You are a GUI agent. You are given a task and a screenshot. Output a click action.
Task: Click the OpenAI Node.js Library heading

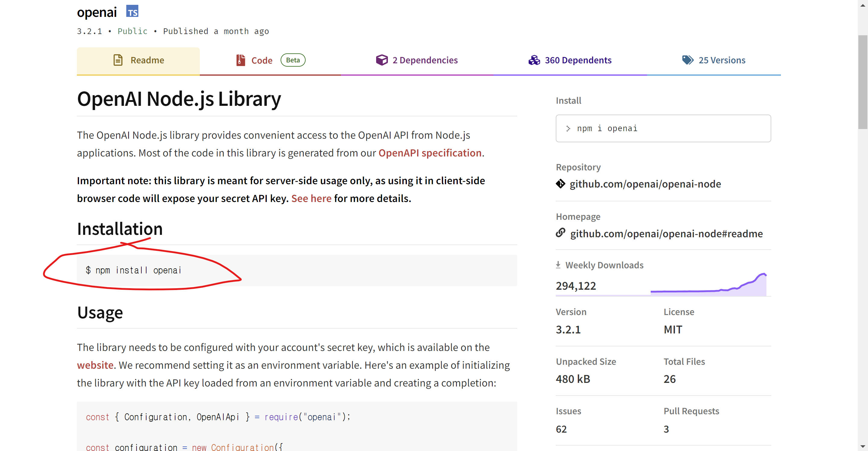pos(179,99)
